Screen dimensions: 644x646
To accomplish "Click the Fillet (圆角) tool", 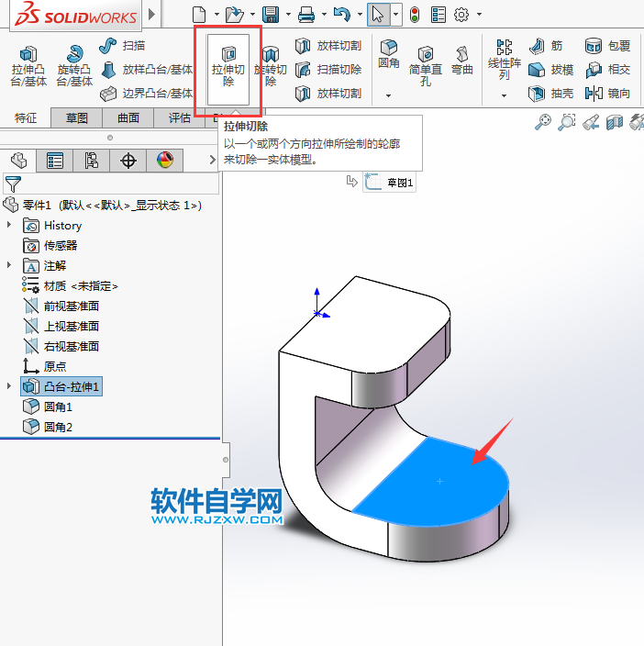I will (x=389, y=54).
